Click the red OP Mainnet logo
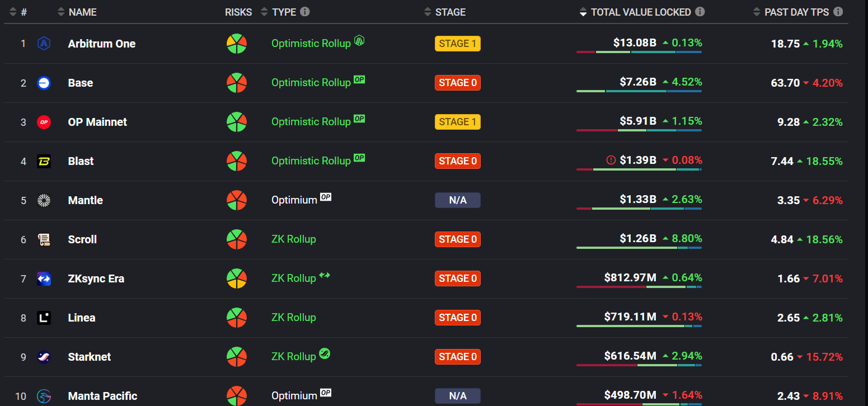868x406 pixels. coord(44,122)
